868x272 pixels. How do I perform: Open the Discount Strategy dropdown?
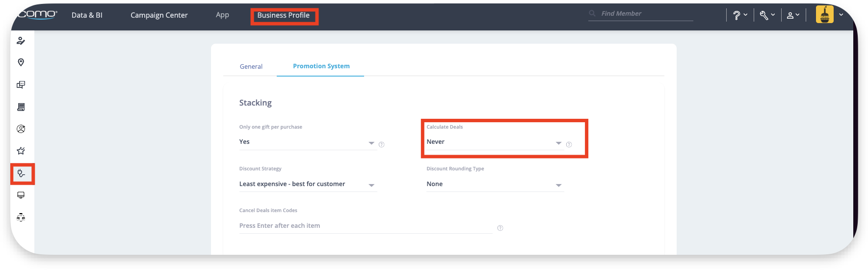[x=307, y=184]
